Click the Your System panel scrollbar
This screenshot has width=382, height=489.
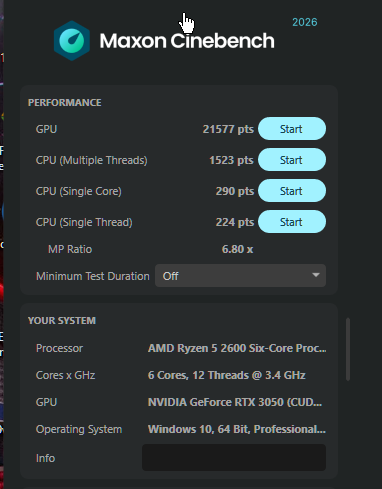click(x=348, y=349)
